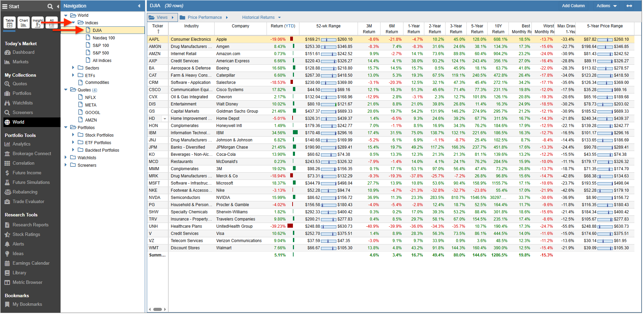The image size is (644, 314).
Task: Expand the Watchlists folder in Navigation
Action: [66, 158]
